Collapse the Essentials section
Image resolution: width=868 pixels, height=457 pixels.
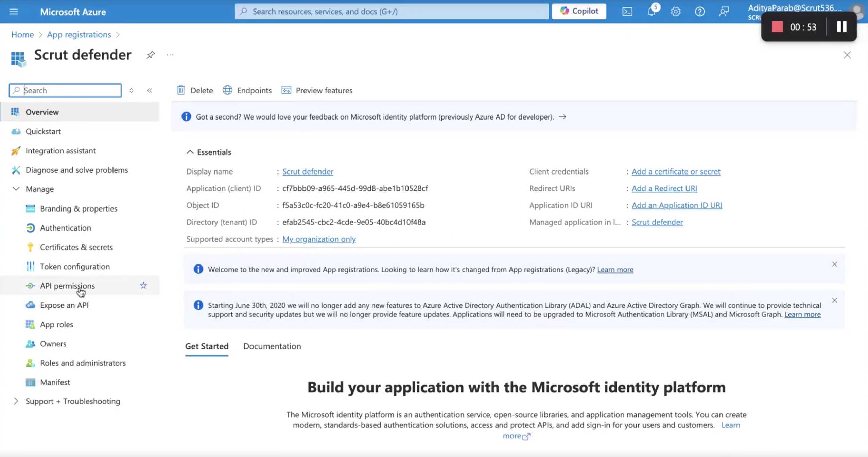click(190, 152)
